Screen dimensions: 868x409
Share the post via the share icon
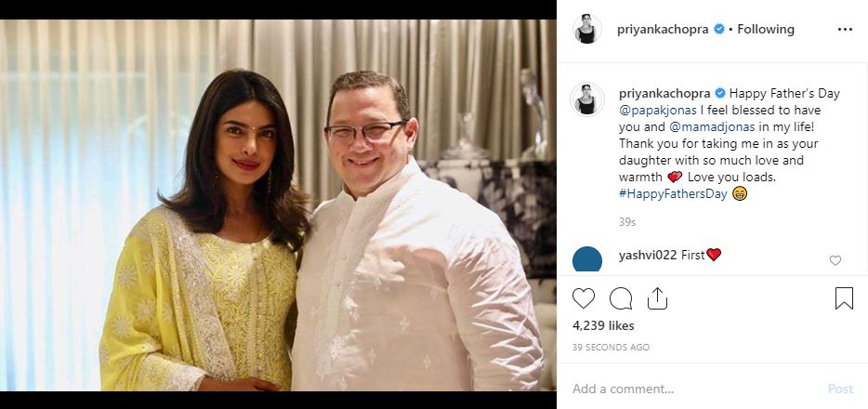(x=657, y=298)
